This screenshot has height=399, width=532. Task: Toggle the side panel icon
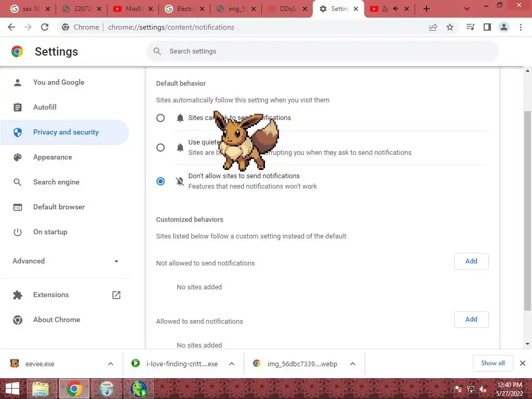487,27
